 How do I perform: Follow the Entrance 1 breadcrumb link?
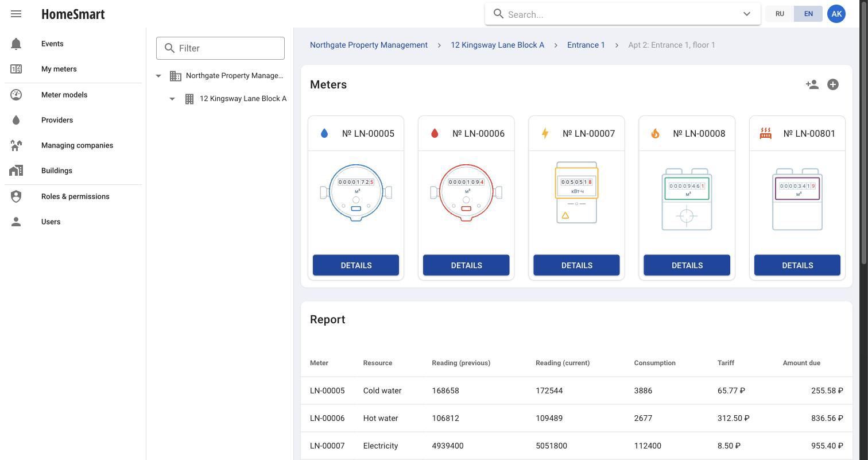(586, 45)
